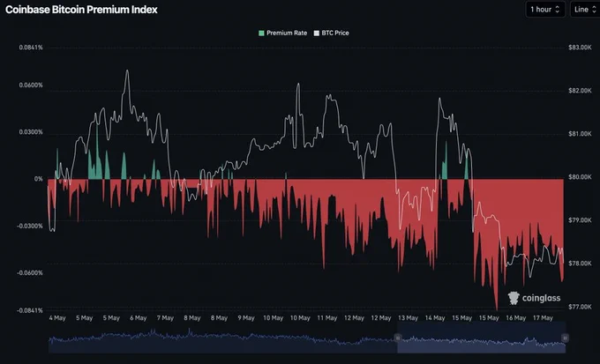Open the Line chart type dropdown
The width and height of the screenshot is (600, 364).
pos(585,10)
